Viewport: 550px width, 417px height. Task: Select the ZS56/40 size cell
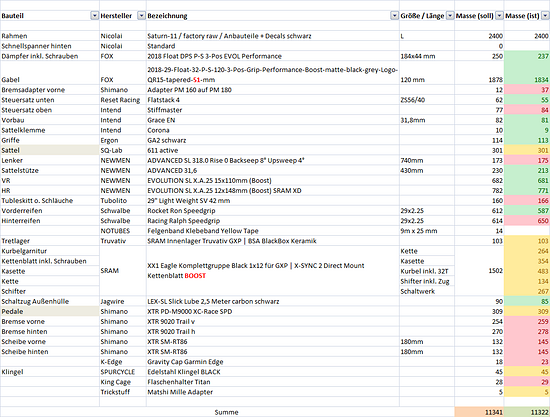427,100
